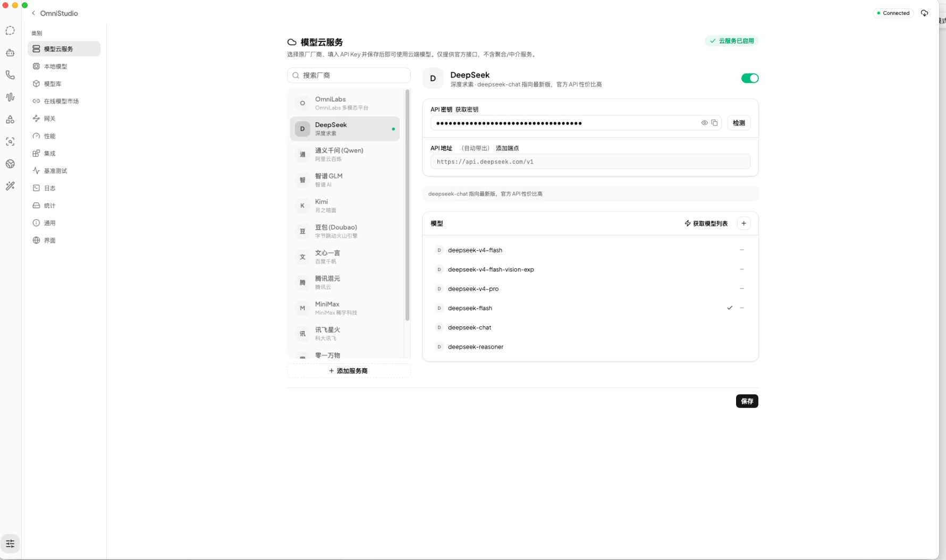This screenshot has width=946, height=560.
Task: Reveal the API key with the eye icon
Action: click(704, 123)
